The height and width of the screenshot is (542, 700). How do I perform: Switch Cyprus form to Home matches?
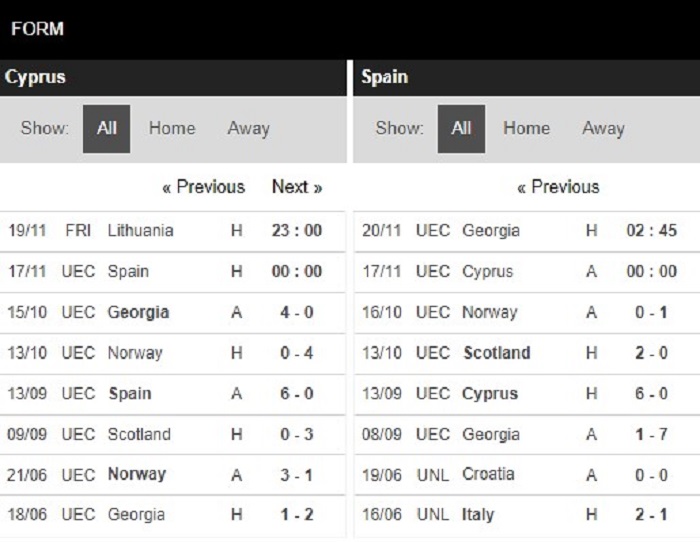coord(172,129)
